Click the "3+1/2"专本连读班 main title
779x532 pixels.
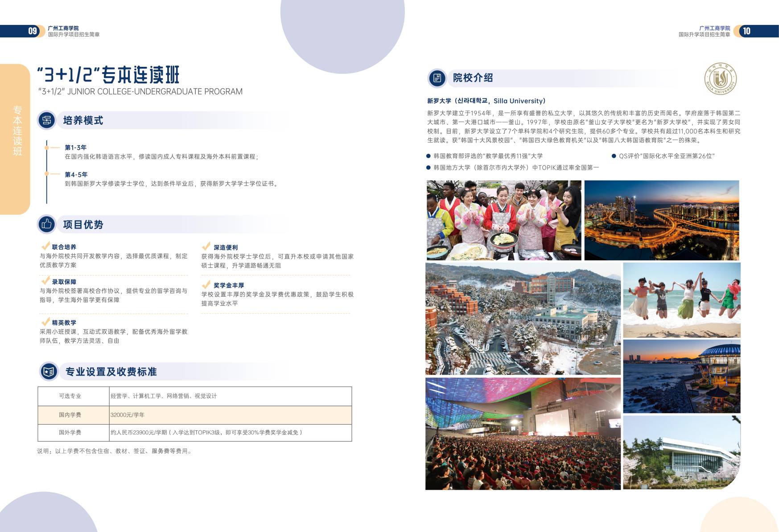pyautogui.click(x=108, y=75)
